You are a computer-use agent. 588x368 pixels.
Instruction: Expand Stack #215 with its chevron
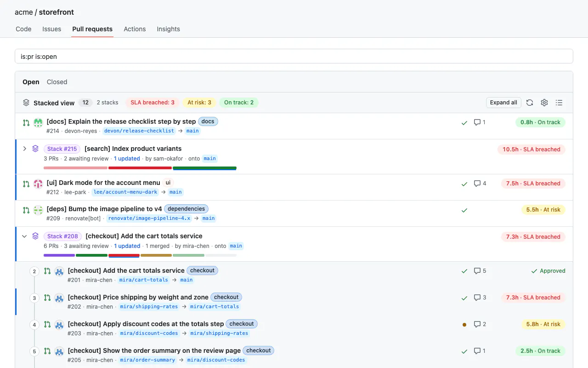[25, 149]
